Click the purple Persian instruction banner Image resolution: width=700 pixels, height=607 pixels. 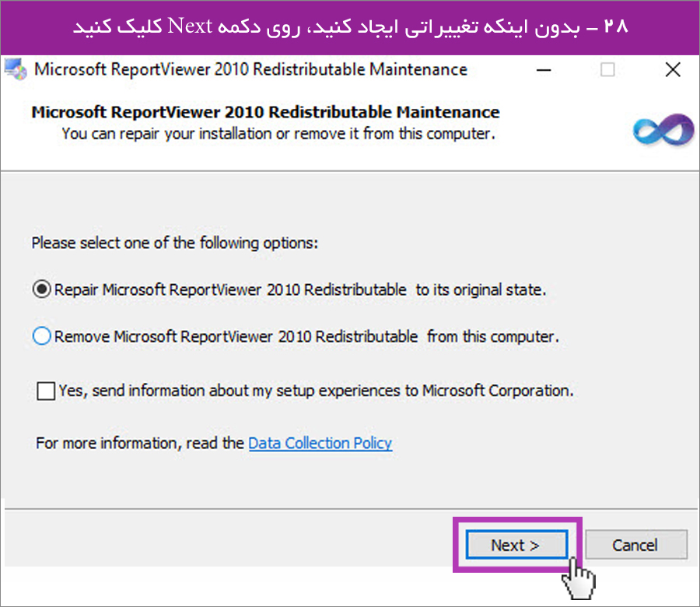pyautogui.click(x=350, y=27)
